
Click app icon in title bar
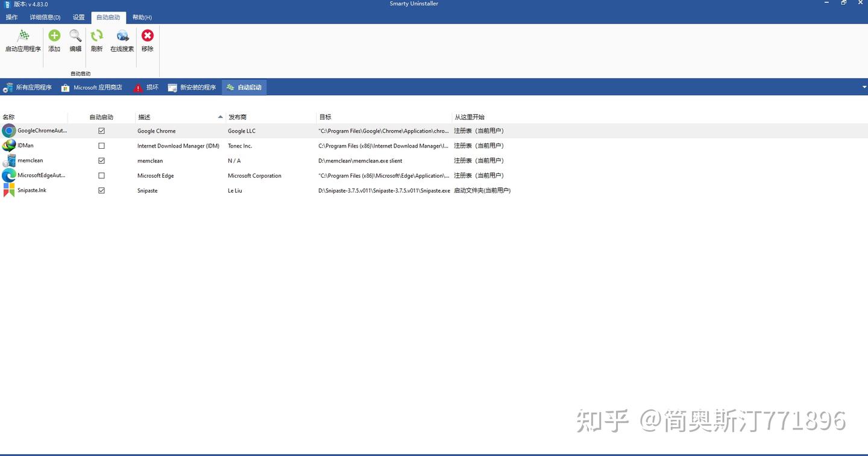pos(6,4)
